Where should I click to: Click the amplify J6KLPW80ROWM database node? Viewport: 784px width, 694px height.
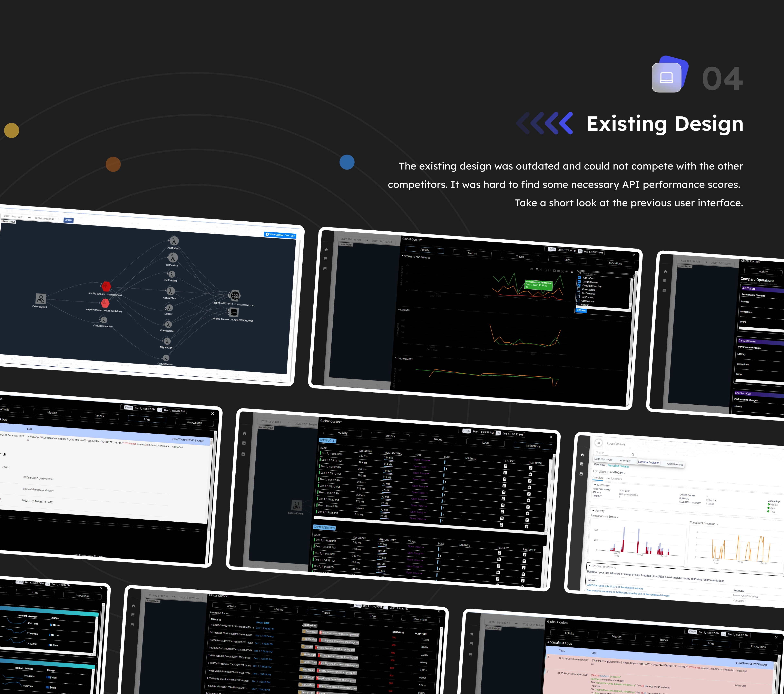tap(234, 312)
